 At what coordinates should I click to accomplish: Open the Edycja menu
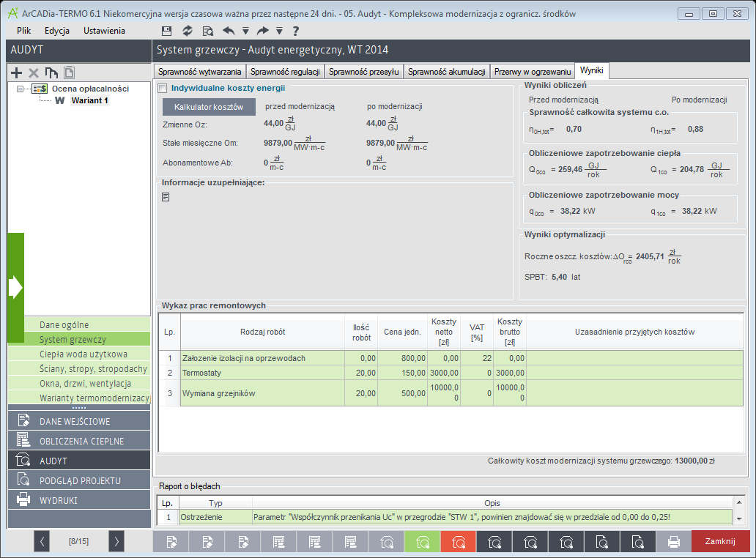57,30
